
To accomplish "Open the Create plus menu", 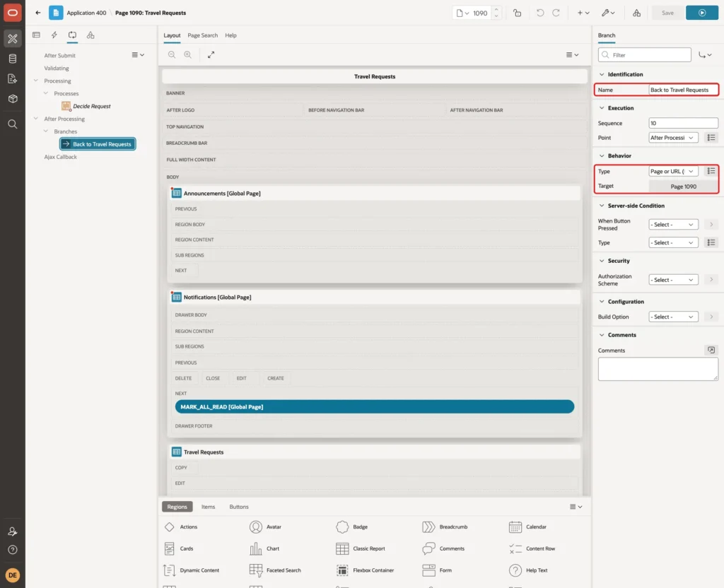I will click(583, 13).
